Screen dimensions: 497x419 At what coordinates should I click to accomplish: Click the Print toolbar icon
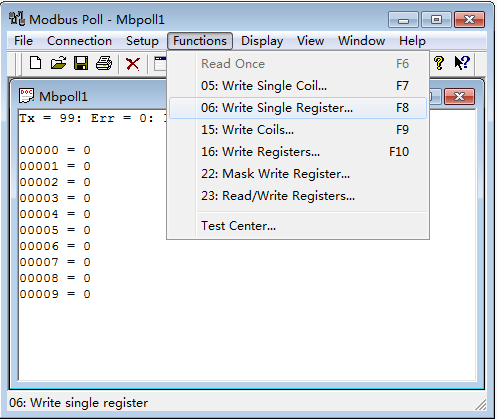(104, 63)
